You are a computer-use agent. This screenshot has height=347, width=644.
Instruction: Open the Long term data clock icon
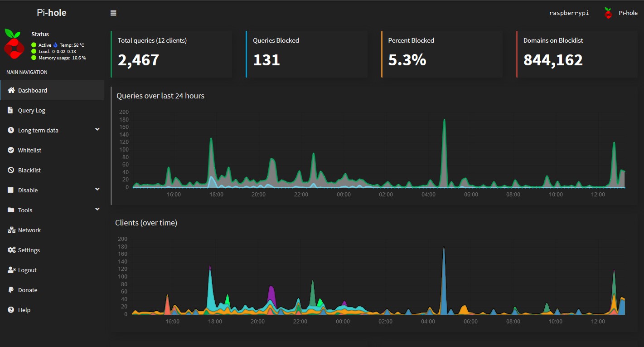[x=10, y=130]
